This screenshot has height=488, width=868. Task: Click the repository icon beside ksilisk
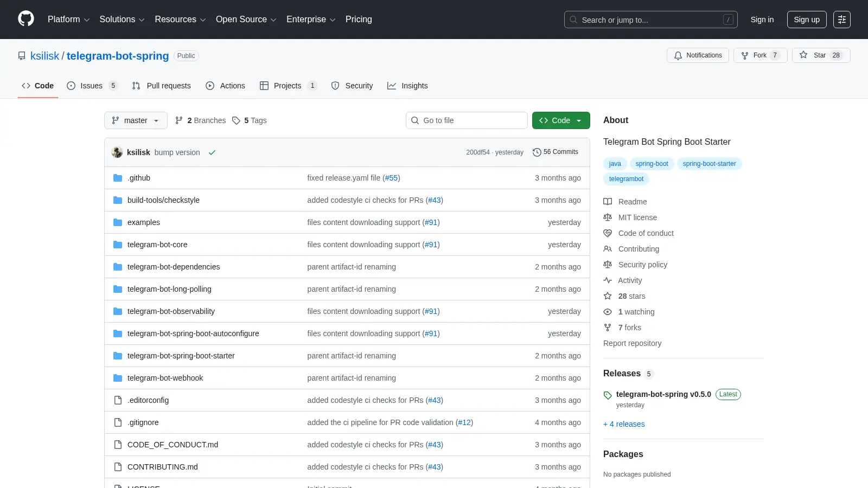(x=22, y=56)
